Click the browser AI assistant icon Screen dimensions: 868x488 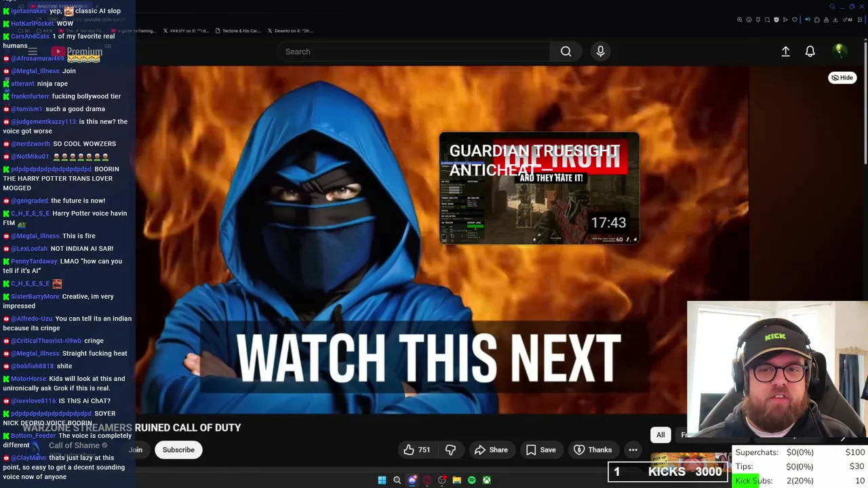pos(847,20)
